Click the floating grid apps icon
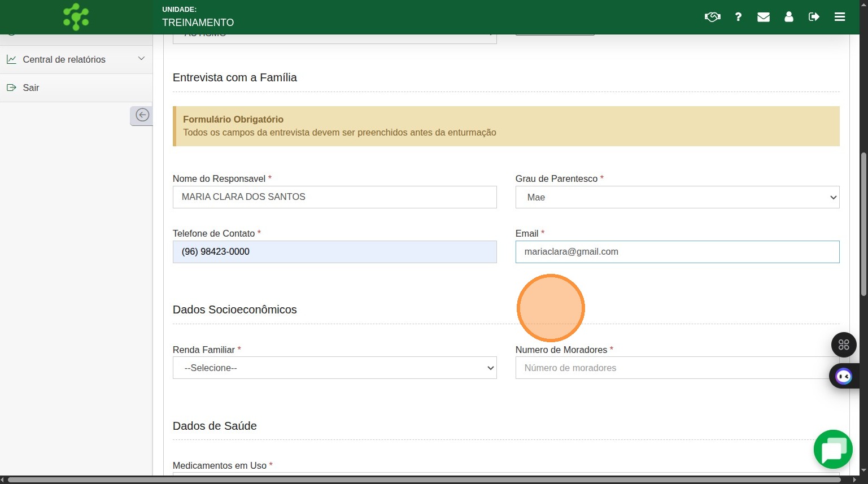This screenshot has width=868, height=484. point(844,345)
